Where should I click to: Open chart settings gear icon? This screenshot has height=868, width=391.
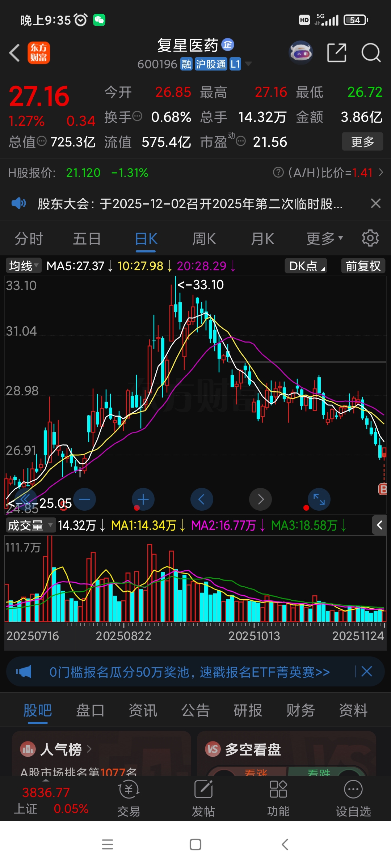pyautogui.click(x=370, y=238)
